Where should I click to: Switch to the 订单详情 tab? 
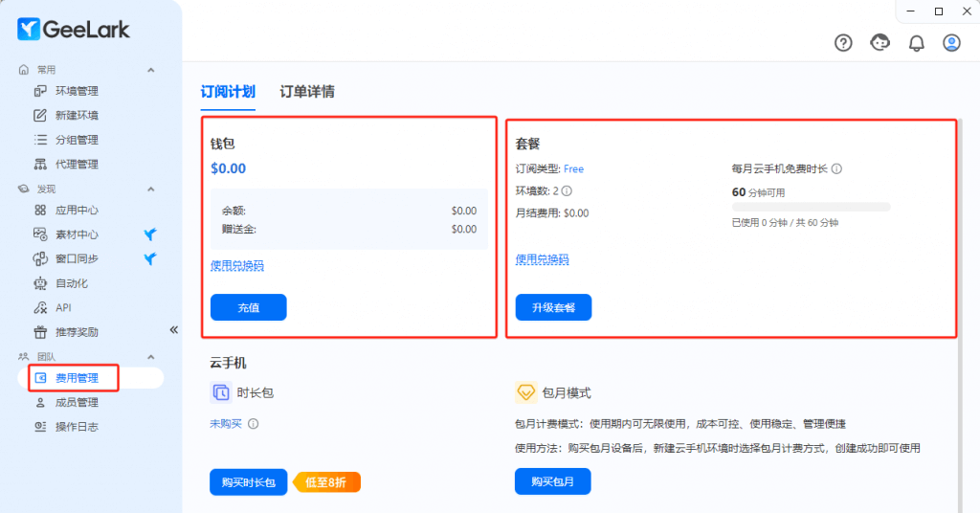[307, 92]
